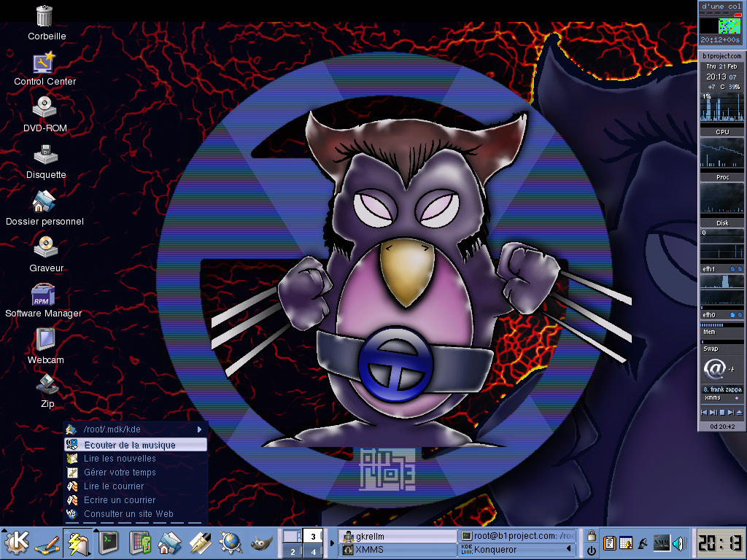Click the Disk monitor label in gkrellm
Image resolution: width=747 pixels, height=560 pixels.
point(722,223)
